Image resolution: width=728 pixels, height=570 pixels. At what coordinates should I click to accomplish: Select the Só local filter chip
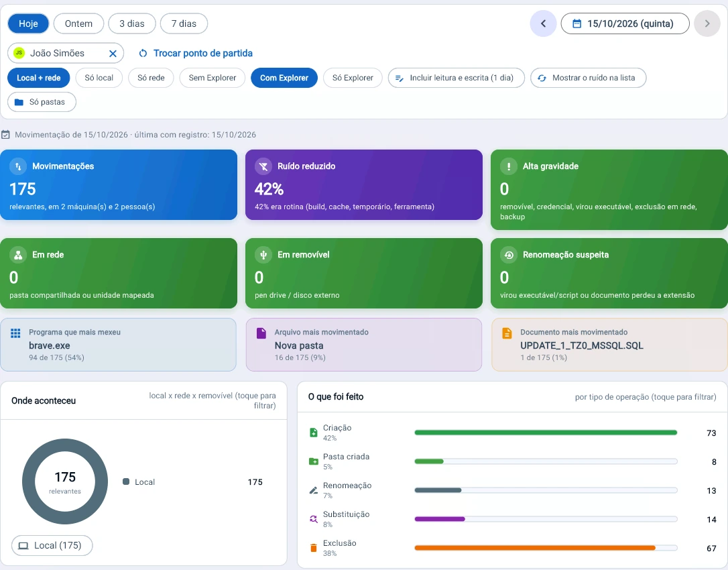[x=99, y=78]
